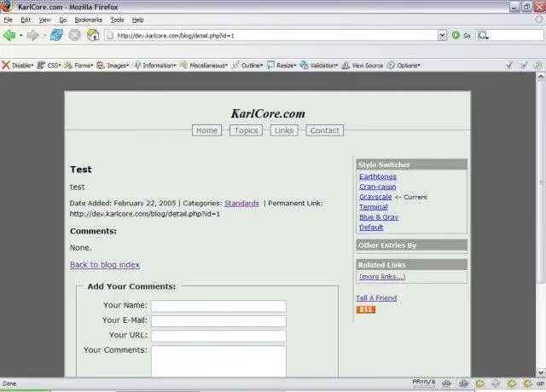
Task: Click the orange RSS feed badge
Action: click(x=366, y=309)
